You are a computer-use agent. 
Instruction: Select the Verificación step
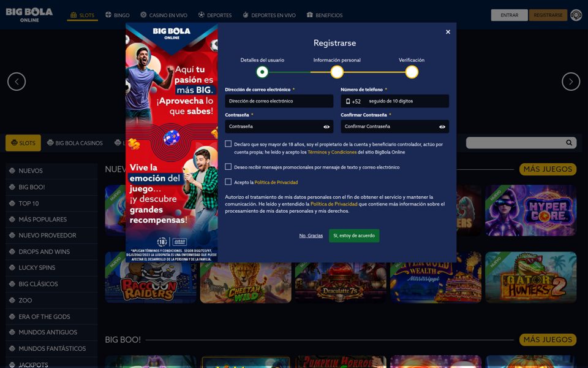point(412,72)
